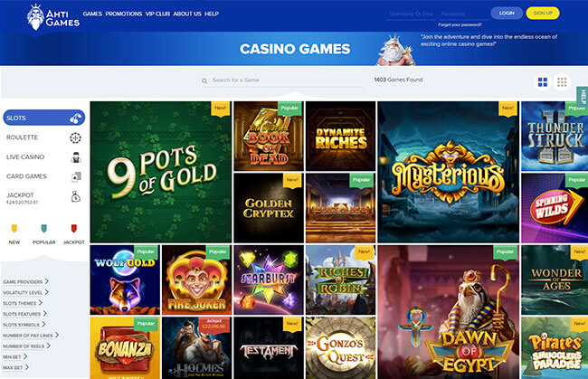Image resolution: width=588 pixels, height=379 pixels.
Task: Select the Card Games cards icon
Action: tap(76, 176)
